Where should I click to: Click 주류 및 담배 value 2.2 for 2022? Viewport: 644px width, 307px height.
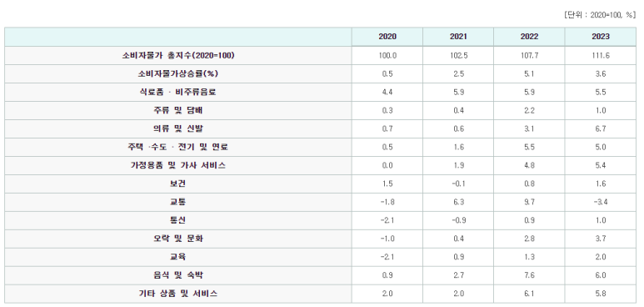pos(529,111)
